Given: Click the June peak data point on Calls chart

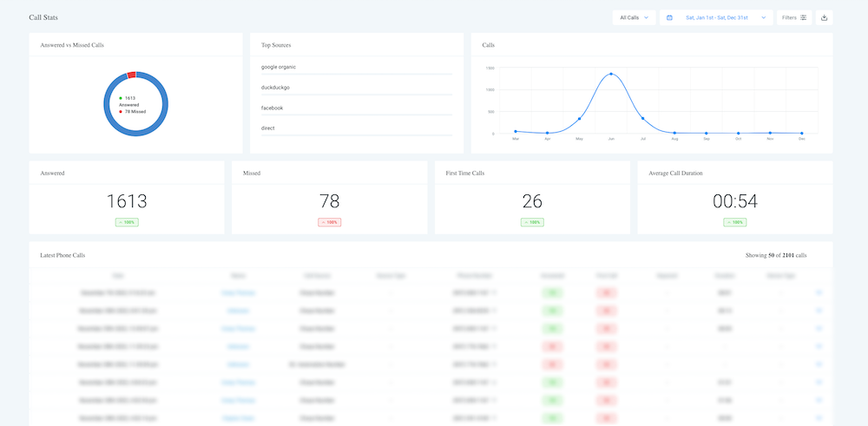Looking at the screenshot, I should [611, 74].
